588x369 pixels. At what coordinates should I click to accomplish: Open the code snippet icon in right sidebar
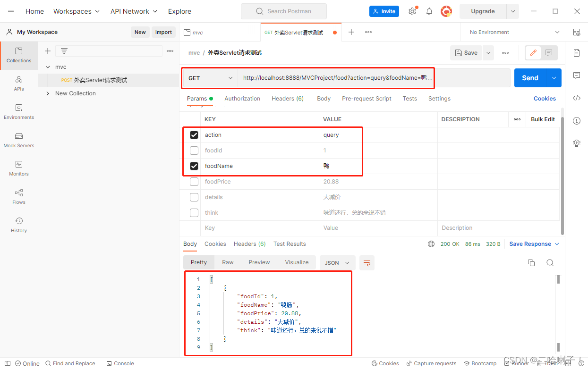pyautogui.click(x=577, y=98)
